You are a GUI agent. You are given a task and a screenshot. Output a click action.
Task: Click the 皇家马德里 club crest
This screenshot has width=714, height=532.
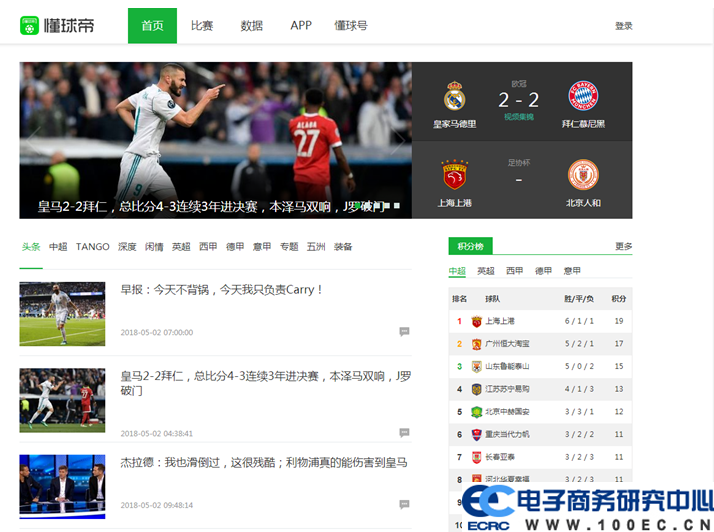(454, 96)
